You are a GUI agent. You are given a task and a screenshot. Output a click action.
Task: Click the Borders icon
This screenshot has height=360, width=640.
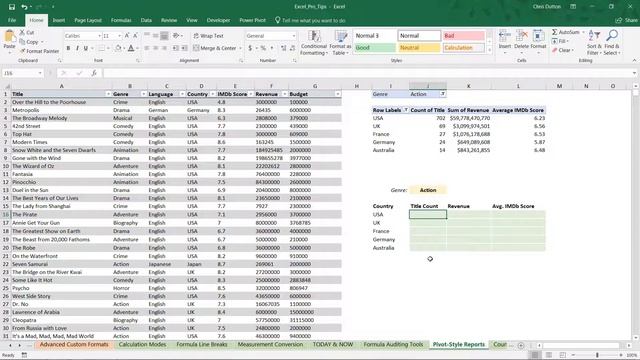coord(102,48)
